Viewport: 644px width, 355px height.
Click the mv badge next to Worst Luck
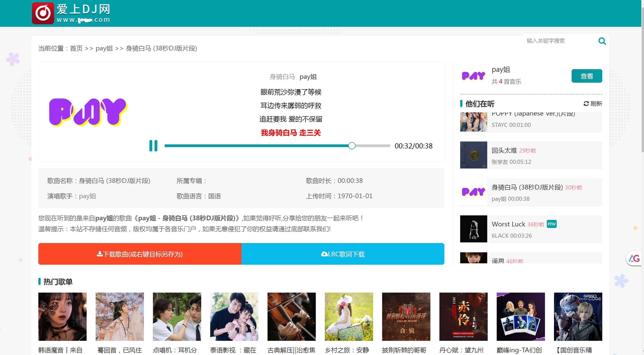point(552,224)
